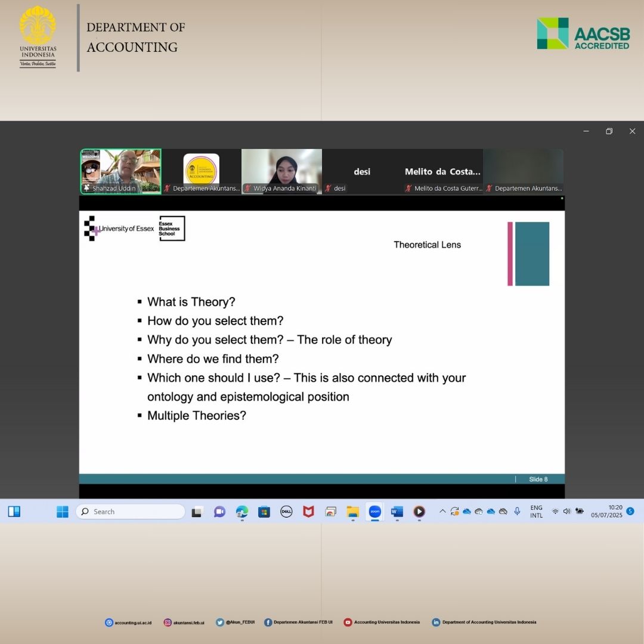This screenshot has width=644, height=644.
Task: Toggle the volume speaker tray icon
Action: [566, 511]
